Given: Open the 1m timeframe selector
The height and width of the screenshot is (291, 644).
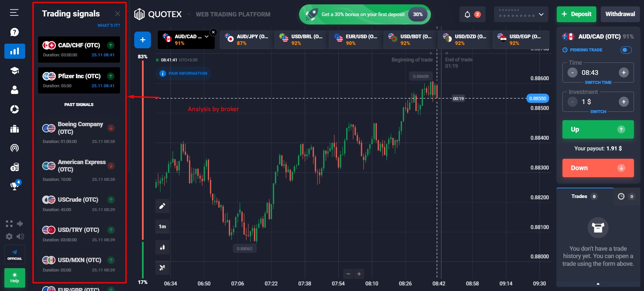Looking at the screenshot, I should click(162, 227).
